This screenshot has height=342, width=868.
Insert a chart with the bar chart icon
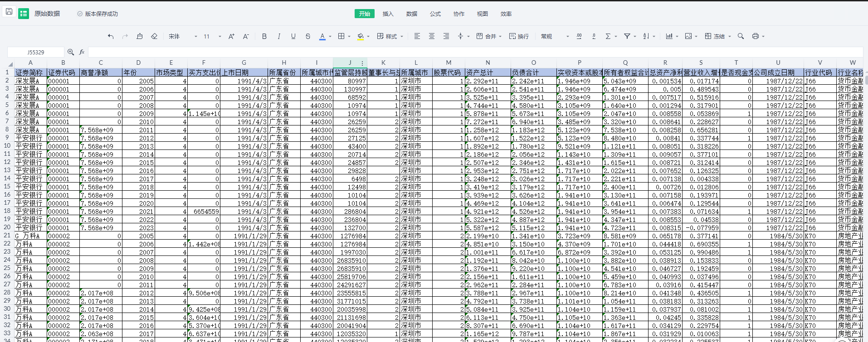(669, 36)
